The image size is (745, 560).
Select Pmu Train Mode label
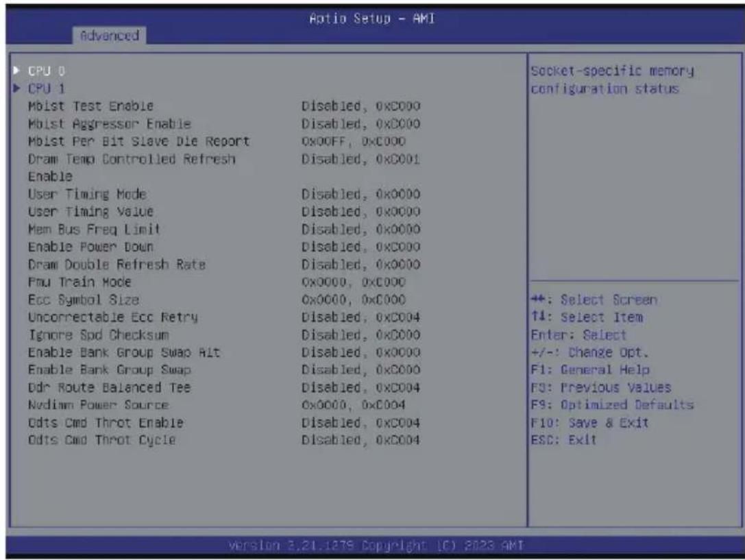[x=80, y=282]
